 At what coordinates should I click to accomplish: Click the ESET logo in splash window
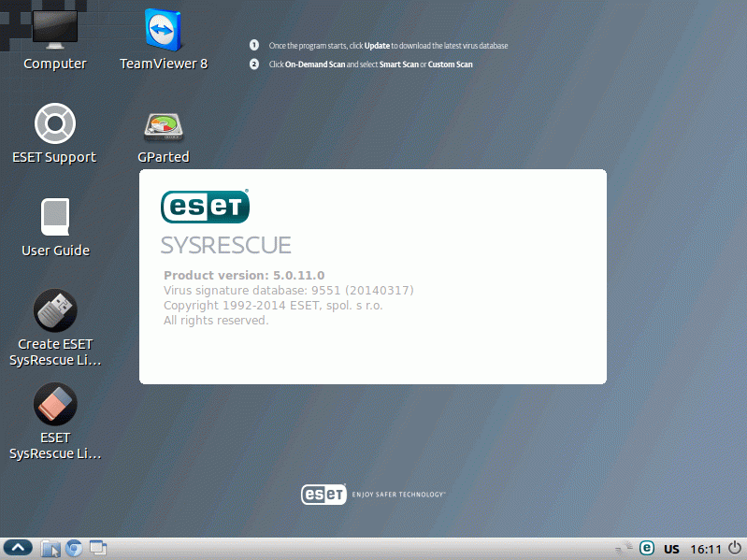click(205, 207)
